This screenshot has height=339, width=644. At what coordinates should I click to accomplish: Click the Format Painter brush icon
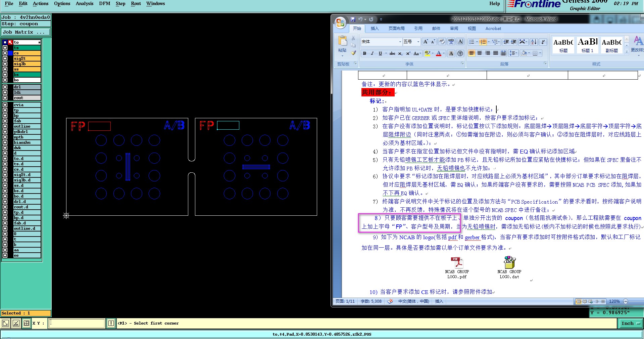click(x=353, y=53)
